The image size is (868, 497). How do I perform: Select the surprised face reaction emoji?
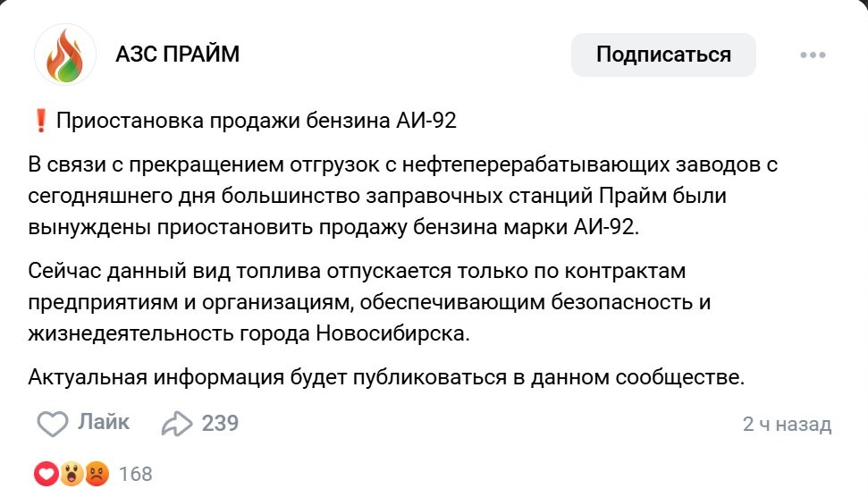72,474
